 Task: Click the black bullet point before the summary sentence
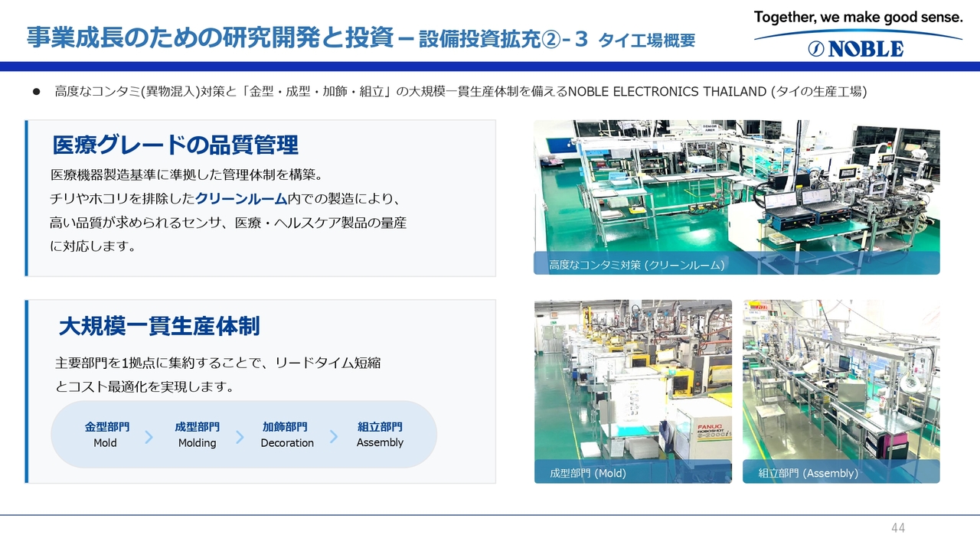pos(35,92)
